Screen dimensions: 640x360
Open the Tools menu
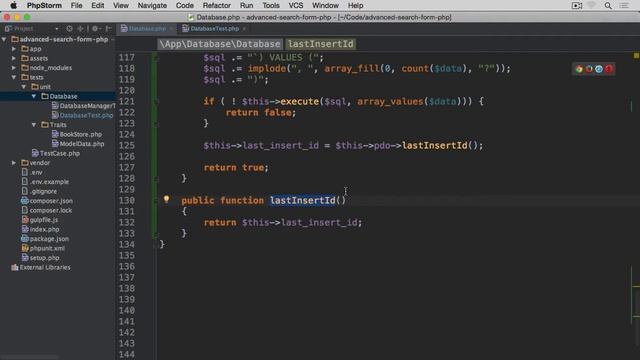click(271, 5)
